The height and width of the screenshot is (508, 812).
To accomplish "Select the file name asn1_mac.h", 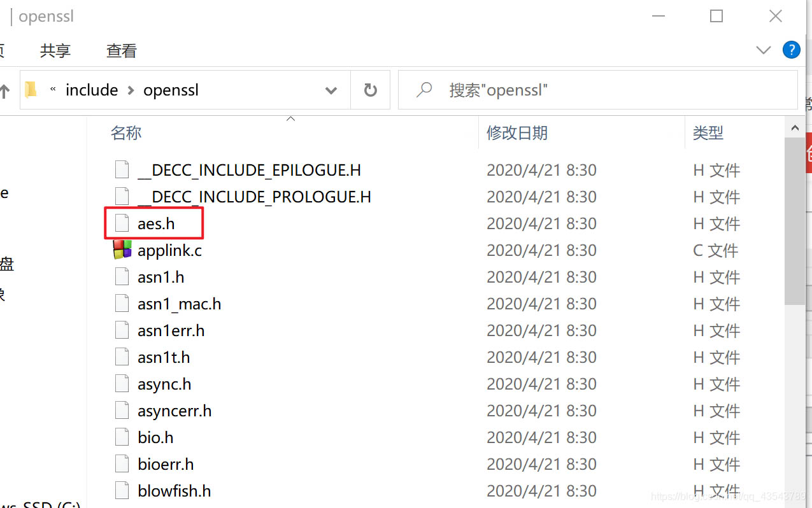I will (179, 304).
